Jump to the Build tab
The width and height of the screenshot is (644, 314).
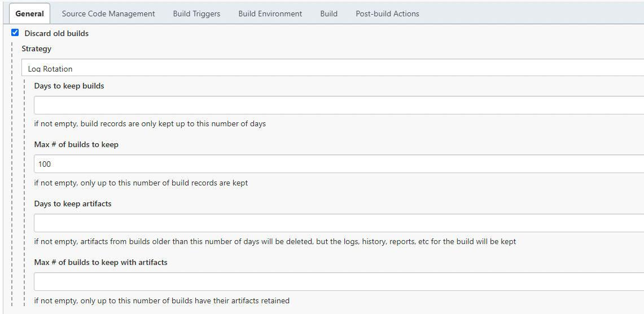328,14
